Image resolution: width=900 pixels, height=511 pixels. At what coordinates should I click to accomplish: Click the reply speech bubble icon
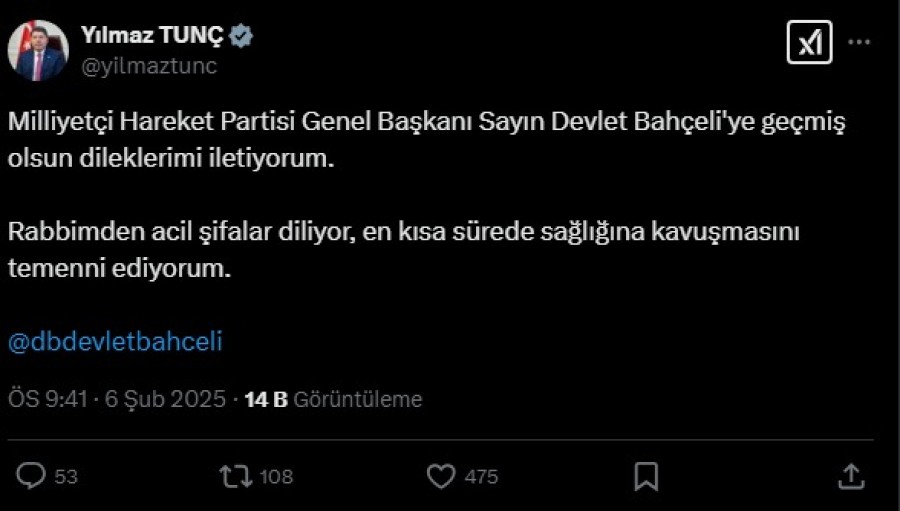click(x=31, y=476)
